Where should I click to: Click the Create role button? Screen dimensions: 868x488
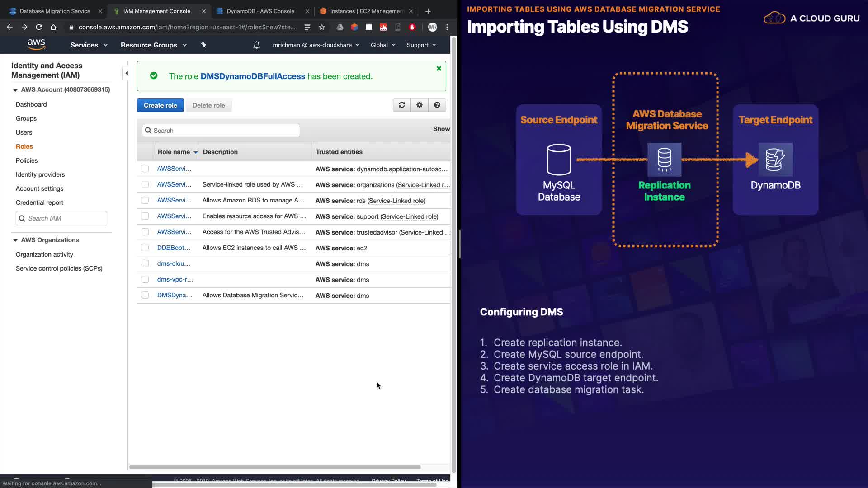160,105
